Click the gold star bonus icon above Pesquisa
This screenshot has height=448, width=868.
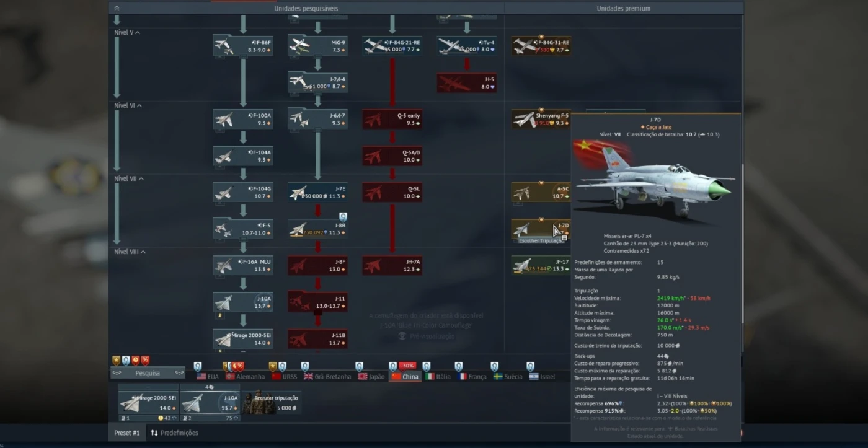[116, 361]
